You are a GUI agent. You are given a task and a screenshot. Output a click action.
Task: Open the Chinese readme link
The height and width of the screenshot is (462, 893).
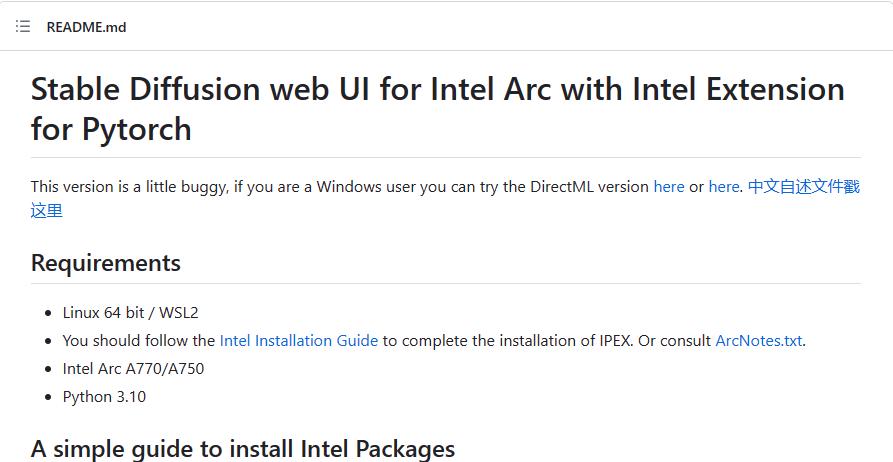tap(803, 186)
